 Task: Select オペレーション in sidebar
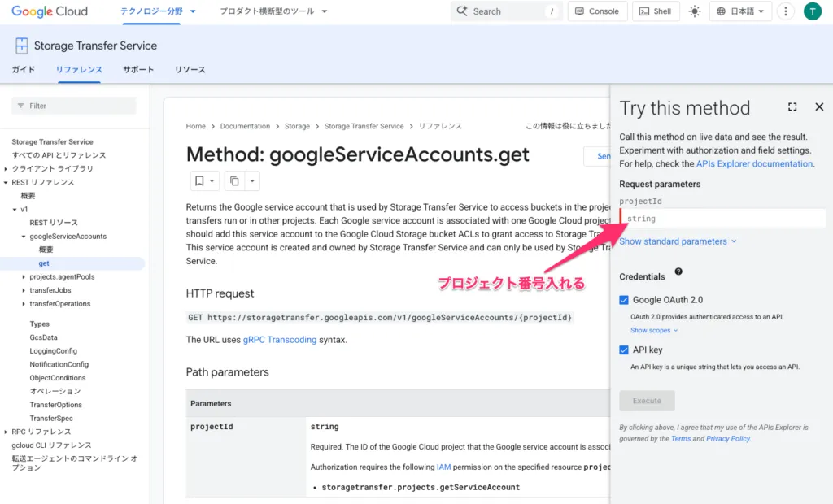point(55,391)
